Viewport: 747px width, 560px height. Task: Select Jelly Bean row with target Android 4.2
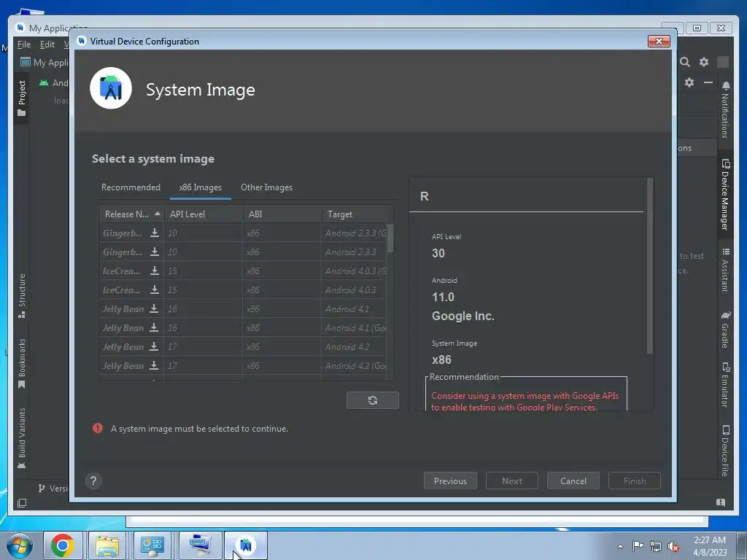coord(243,346)
